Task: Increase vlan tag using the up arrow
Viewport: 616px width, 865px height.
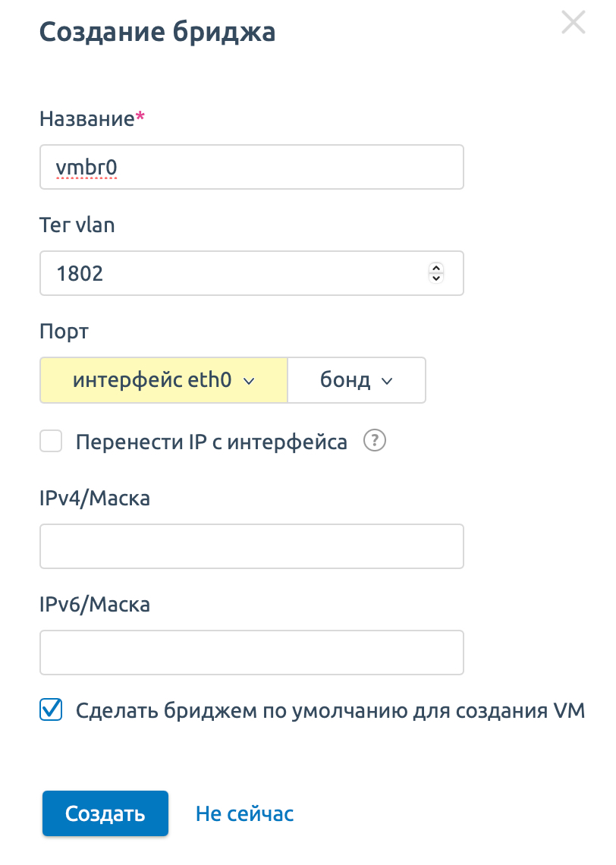Action: coord(436,268)
